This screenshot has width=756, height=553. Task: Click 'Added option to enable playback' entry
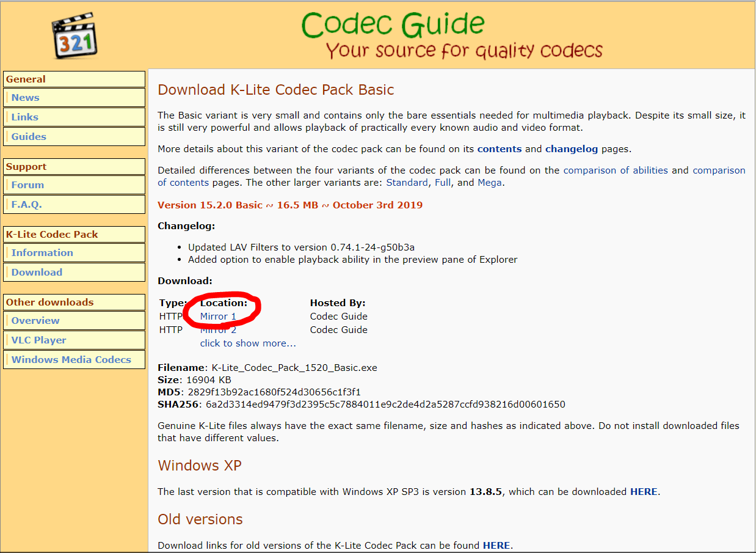tap(352, 260)
